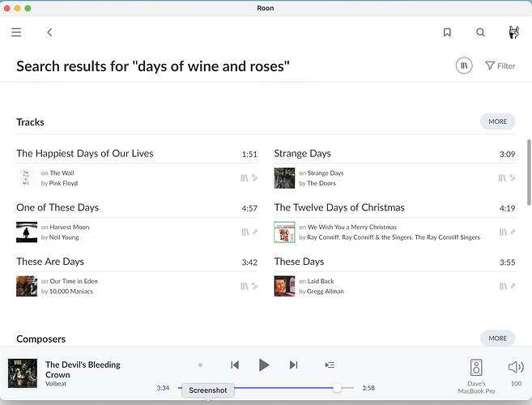Open the bookmarks icon
532x405 pixels.
point(447,32)
